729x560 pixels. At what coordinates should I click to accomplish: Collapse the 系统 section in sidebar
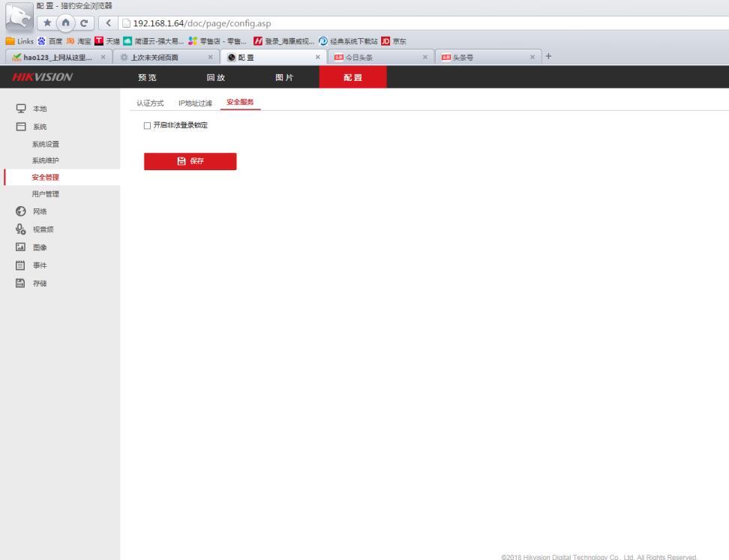pos(40,127)
